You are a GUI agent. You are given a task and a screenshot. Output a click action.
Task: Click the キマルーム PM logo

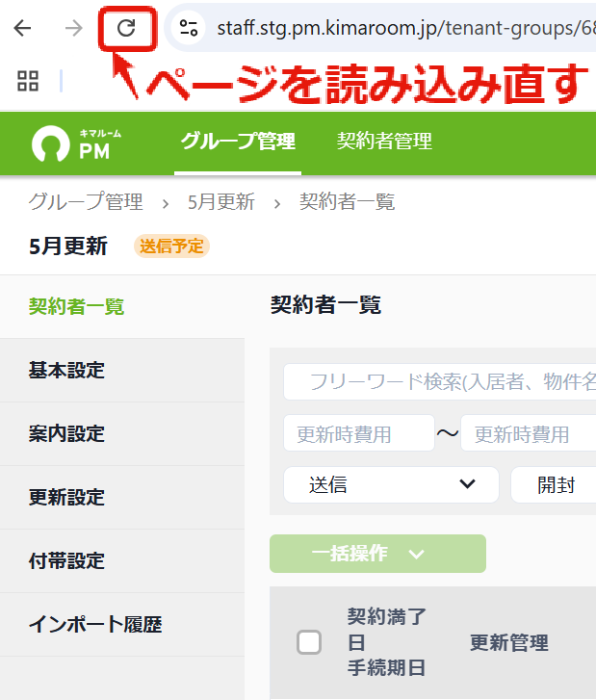(x=77, y=143)
